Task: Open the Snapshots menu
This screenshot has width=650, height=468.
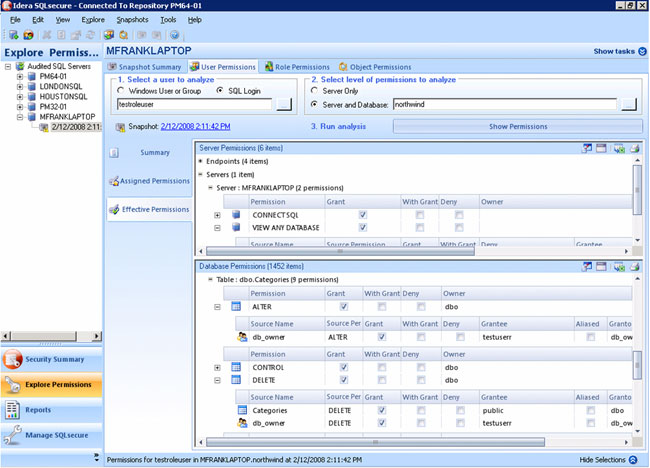Action: coord(132,19)
